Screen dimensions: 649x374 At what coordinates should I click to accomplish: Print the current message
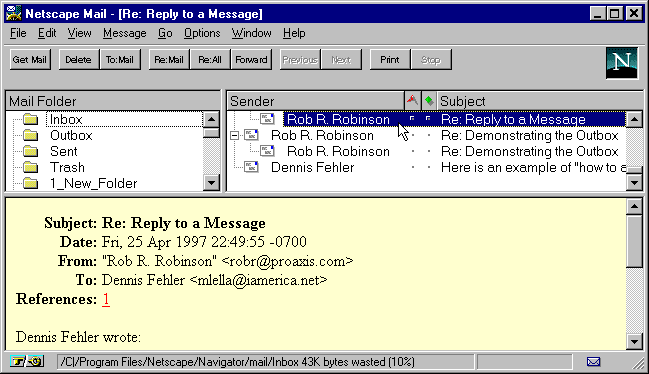[390, 60]
